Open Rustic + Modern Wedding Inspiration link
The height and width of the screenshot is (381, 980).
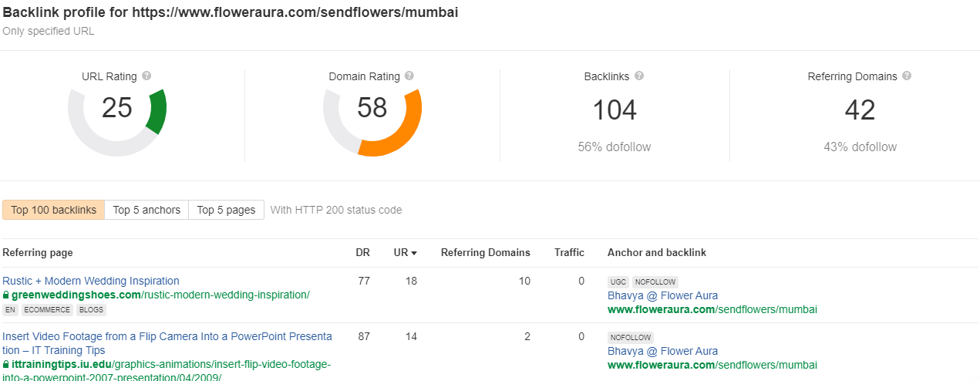(91, 281)
